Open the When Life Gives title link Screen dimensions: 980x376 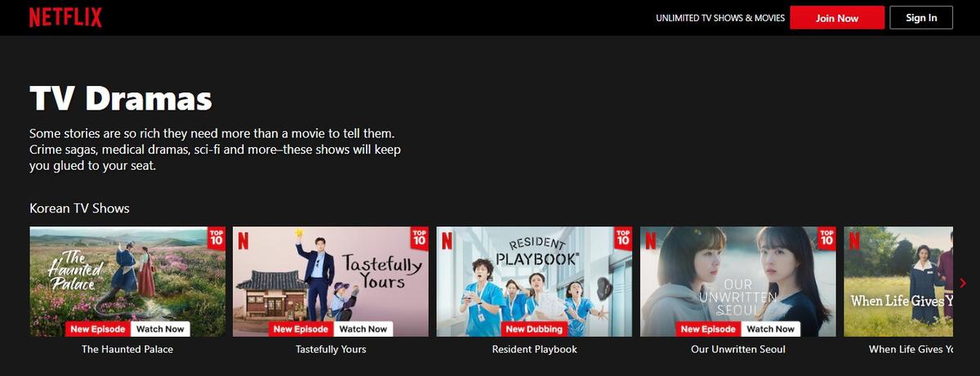[x=911, y=350]
